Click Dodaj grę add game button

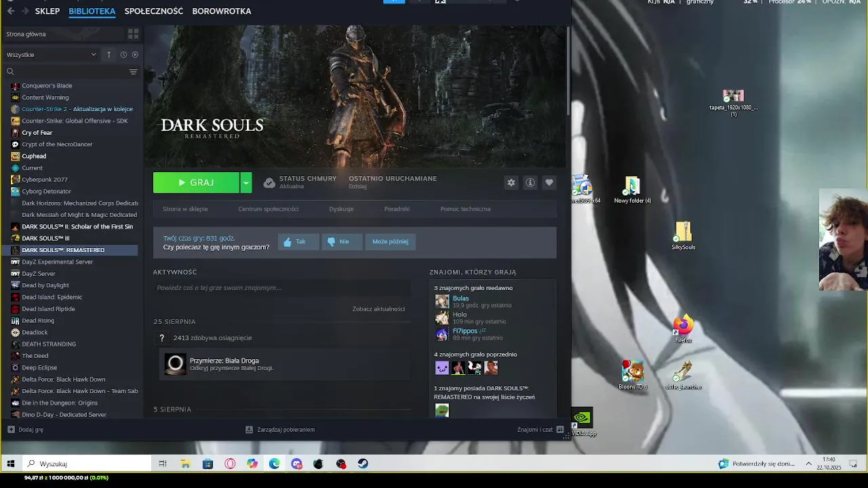26,430
